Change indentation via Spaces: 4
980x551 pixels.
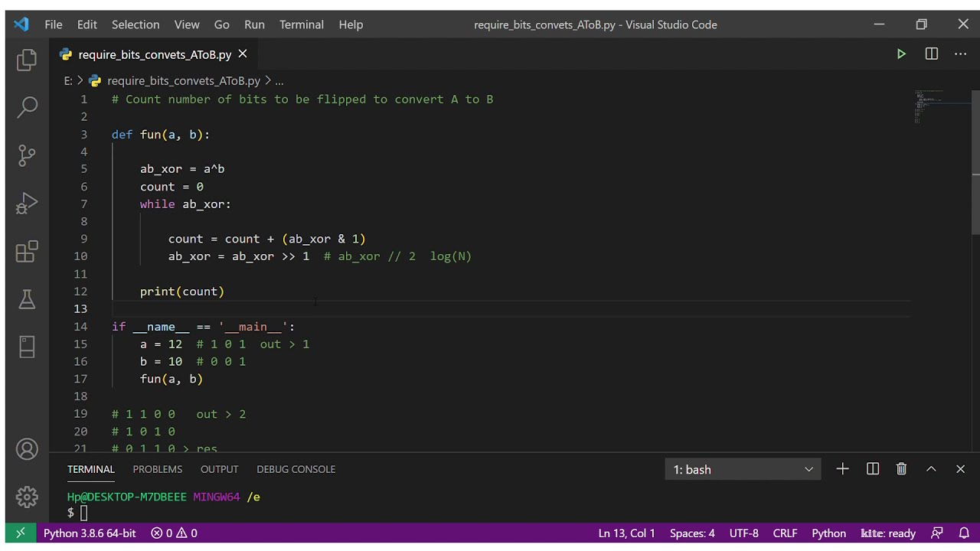[x=692, y=533]
